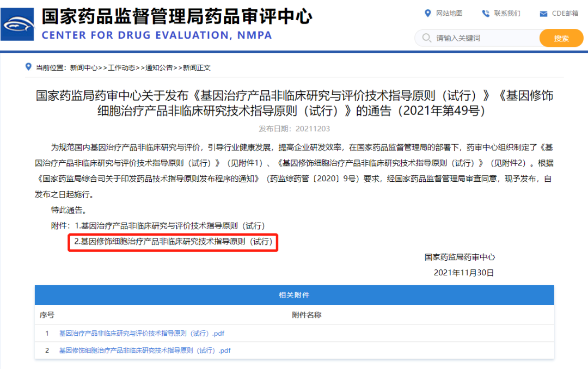This screenshot has width=588, height=369.
Task: Click the location pin icon before 当前位置
Action: (28, 67)
